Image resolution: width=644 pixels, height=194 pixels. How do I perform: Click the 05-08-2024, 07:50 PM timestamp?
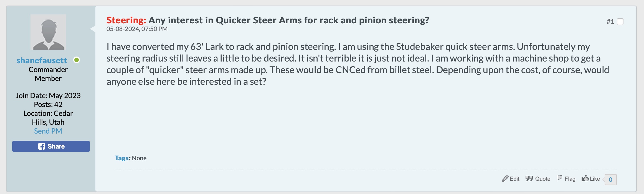click(137, 29)
